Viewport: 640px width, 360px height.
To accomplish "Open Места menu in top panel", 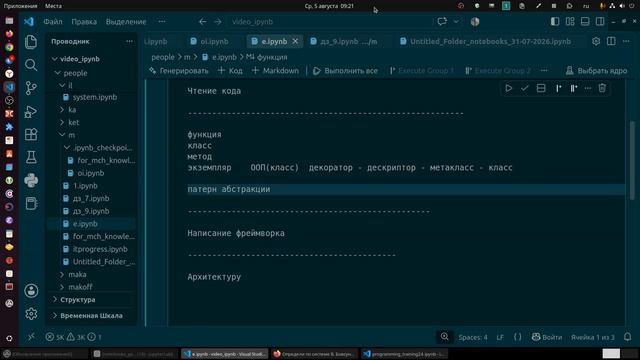I will 53,6.
